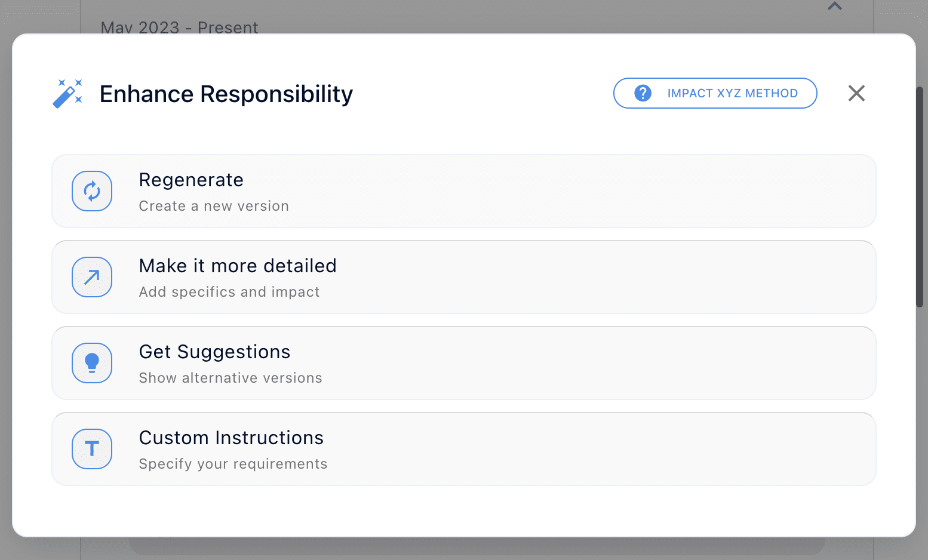This screenshot has height=560, width=928.
Task: Choose Make it more detailed
Action: click(x=238, y=266)
